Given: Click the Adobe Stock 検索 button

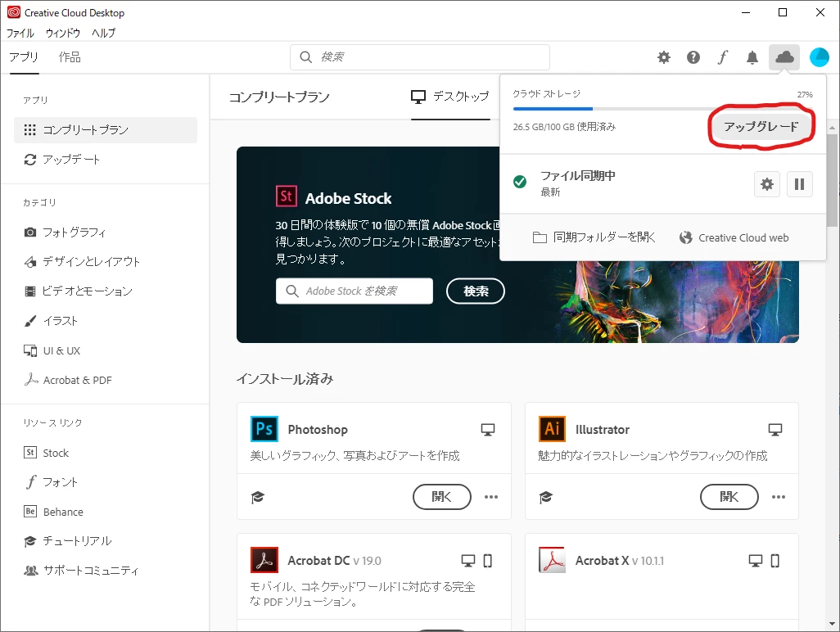Looking at the screenshot, I should (x=476, y=291).
